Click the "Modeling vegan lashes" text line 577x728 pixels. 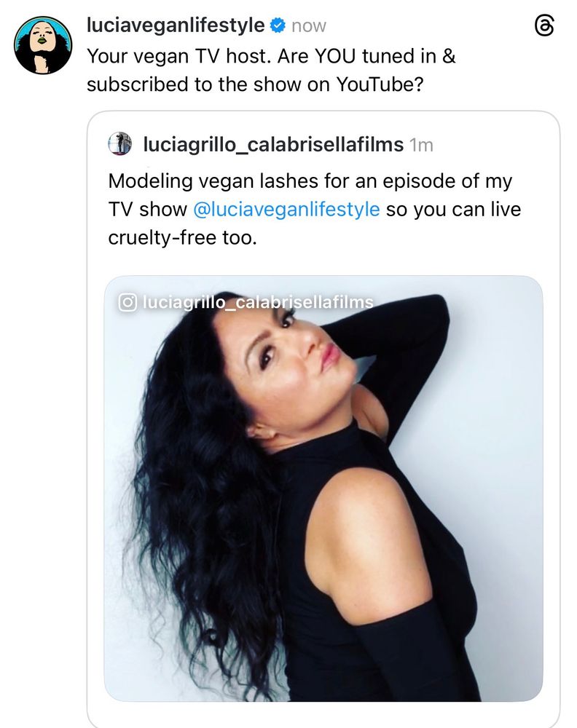pos(310,181)
